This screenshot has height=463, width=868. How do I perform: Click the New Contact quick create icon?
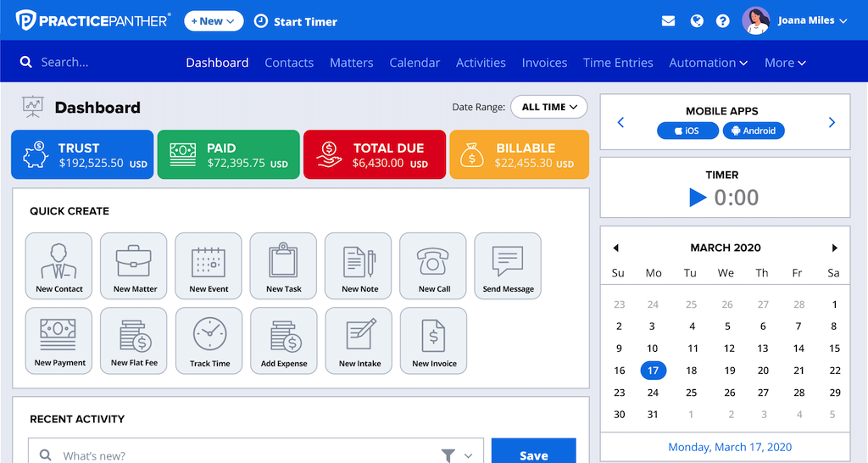(59, 265)
